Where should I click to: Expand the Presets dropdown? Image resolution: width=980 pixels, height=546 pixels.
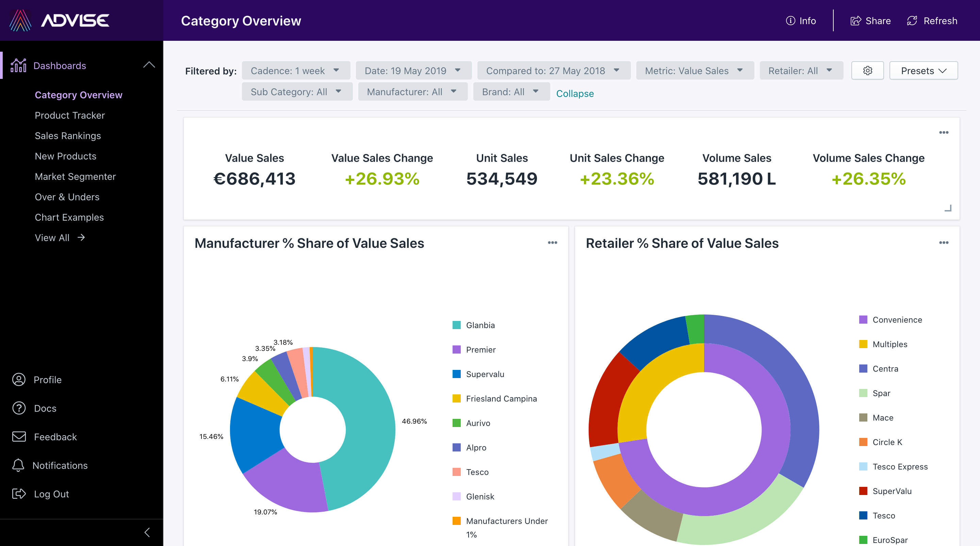click(x=923, y=70)
